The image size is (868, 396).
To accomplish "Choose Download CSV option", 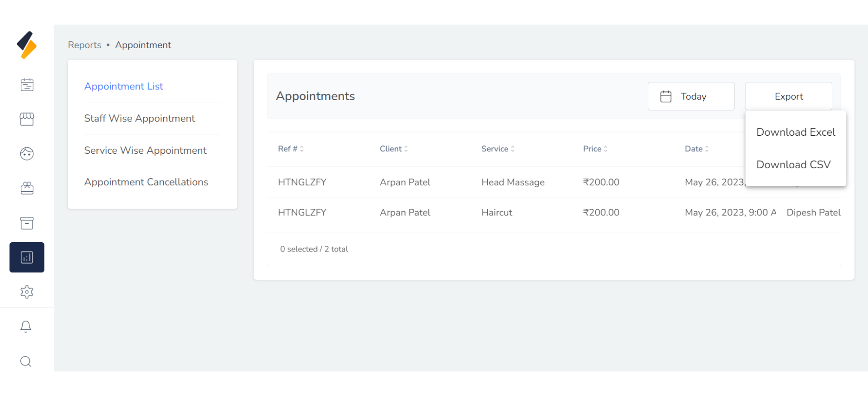I will click(x=793, y=165).
